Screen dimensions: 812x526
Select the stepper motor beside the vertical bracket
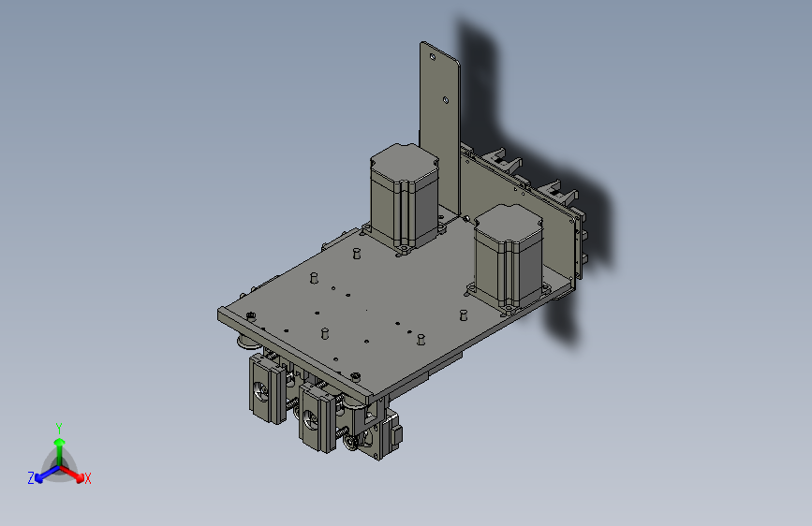[405, 197]
